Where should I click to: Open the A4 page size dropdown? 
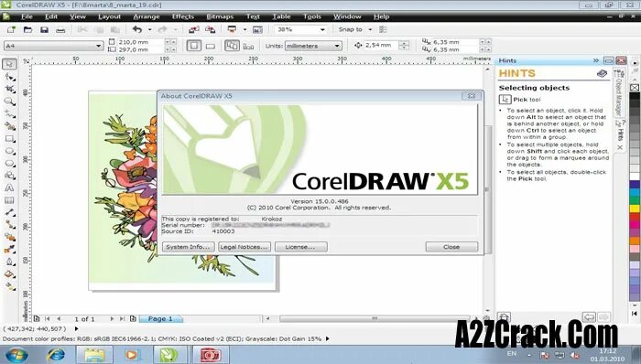pos(99,46)
